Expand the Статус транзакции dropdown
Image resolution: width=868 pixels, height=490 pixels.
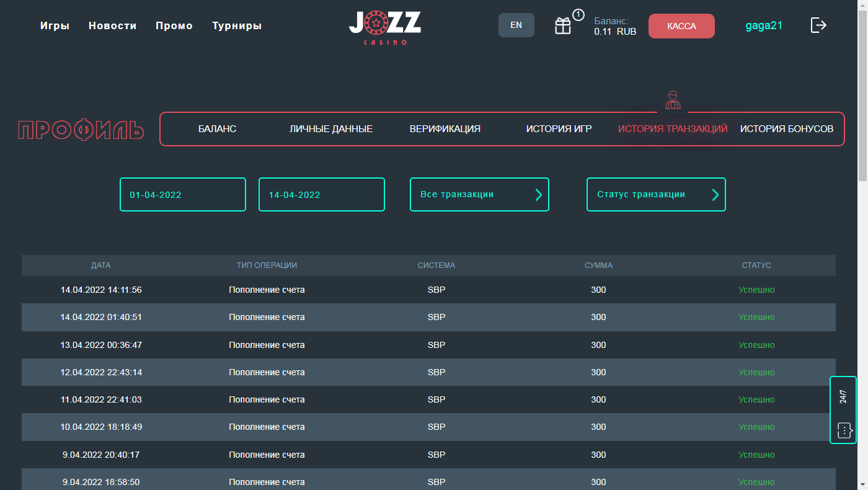click(656, 195)
